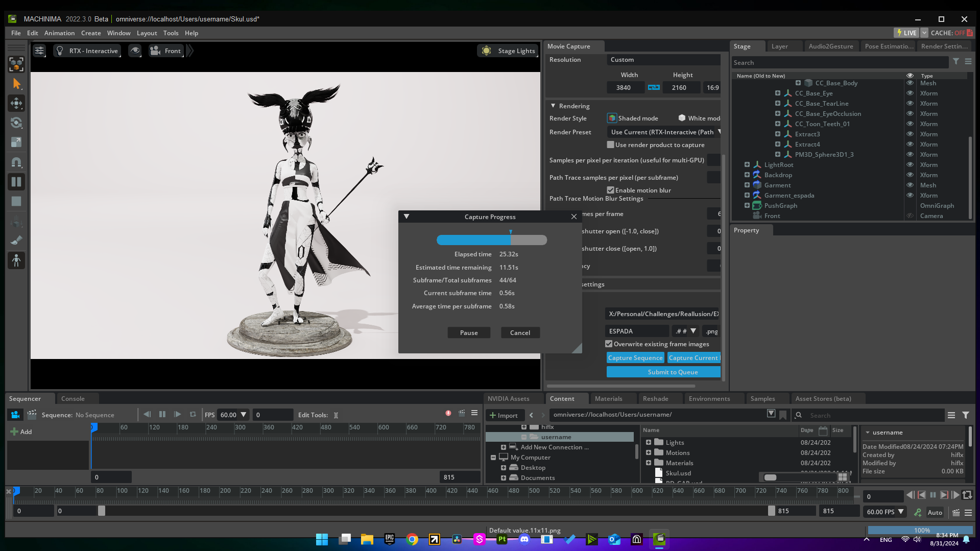
Task: Open the sequencer hamburger menu
Action: pyautogui.click(x=474, y=413)
